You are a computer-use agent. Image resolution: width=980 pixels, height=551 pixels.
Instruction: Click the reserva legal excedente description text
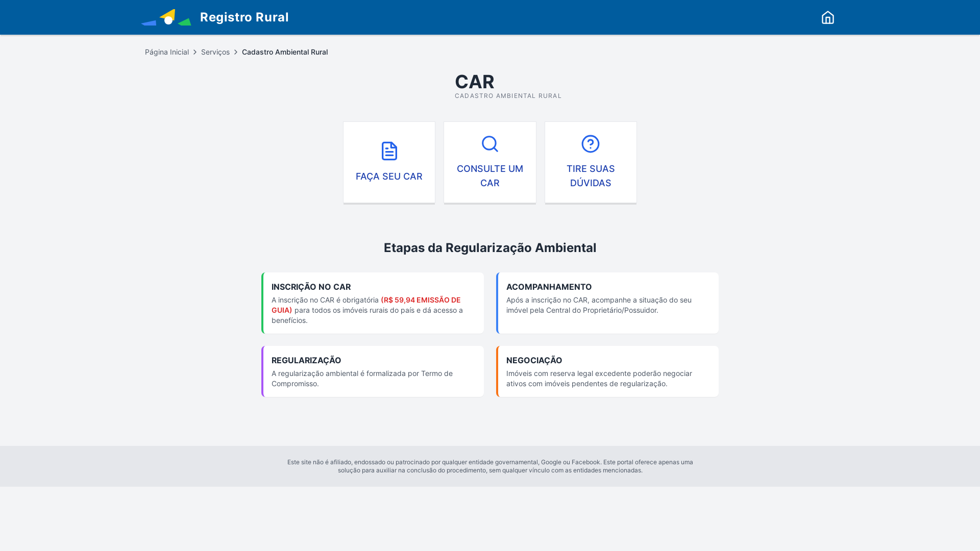coord(599,379)
